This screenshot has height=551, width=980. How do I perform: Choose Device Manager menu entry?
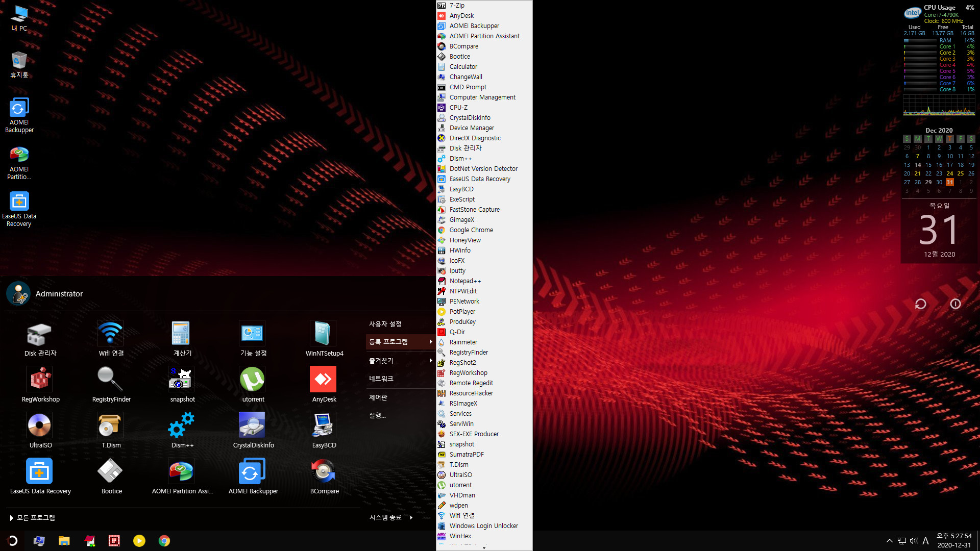click(x=484, y=128)
